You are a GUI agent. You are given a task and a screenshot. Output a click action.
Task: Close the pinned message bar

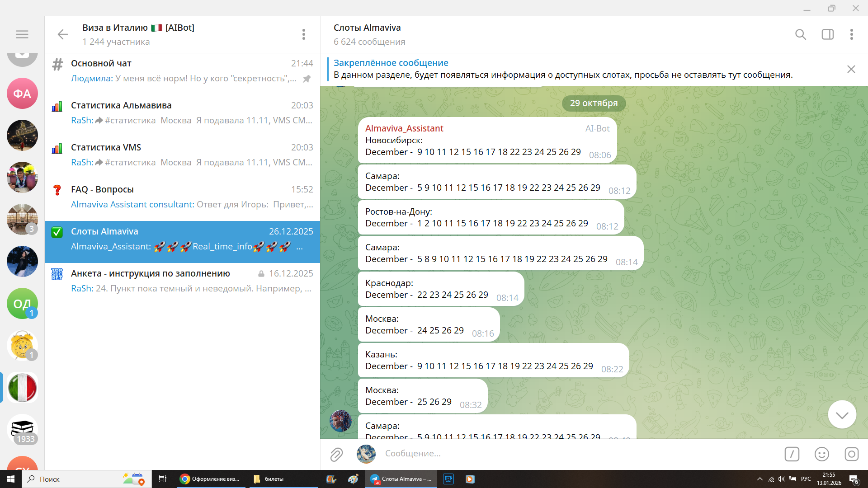tap(851, 69)
